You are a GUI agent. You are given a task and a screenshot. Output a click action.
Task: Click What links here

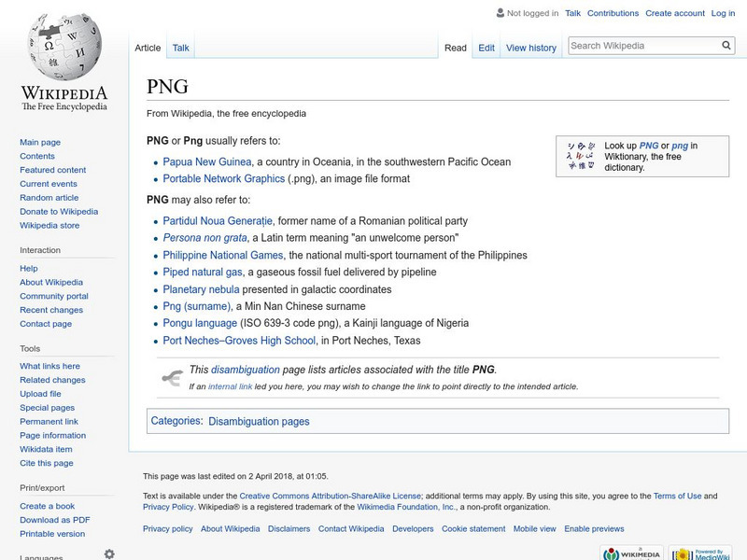[x=49, y=366]
